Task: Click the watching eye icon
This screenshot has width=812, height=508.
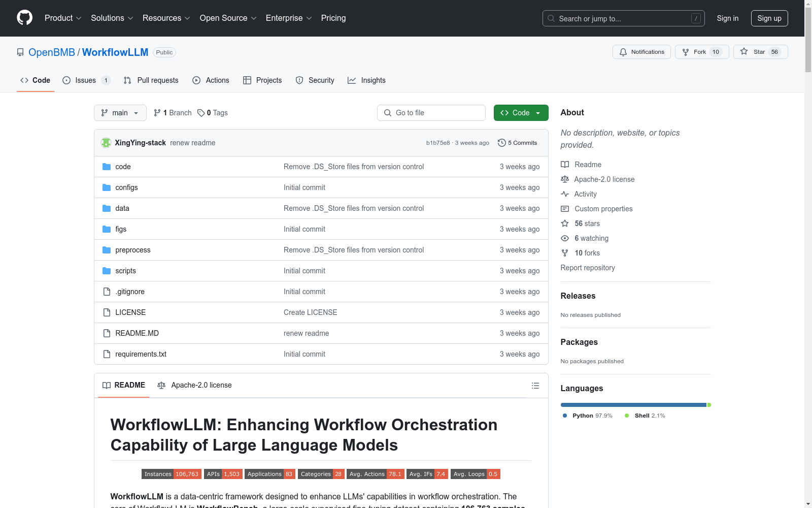Action: 565,238
